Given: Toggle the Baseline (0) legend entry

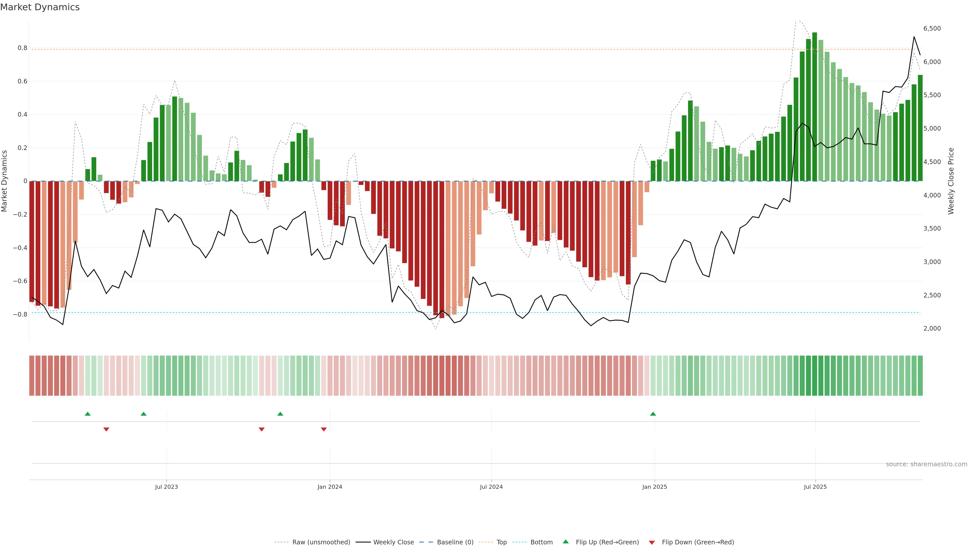Looking at the screenshot, I should pyautogui.click(x=455, y=542).
